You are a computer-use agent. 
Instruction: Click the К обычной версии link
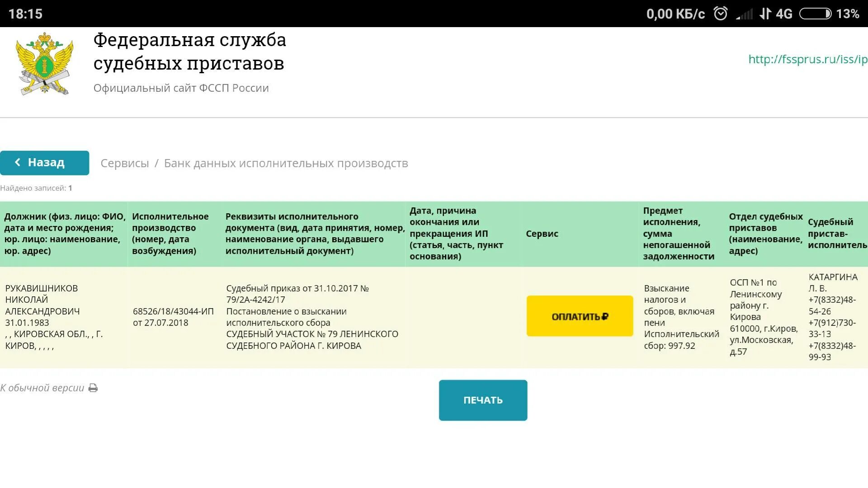(42, 388)
